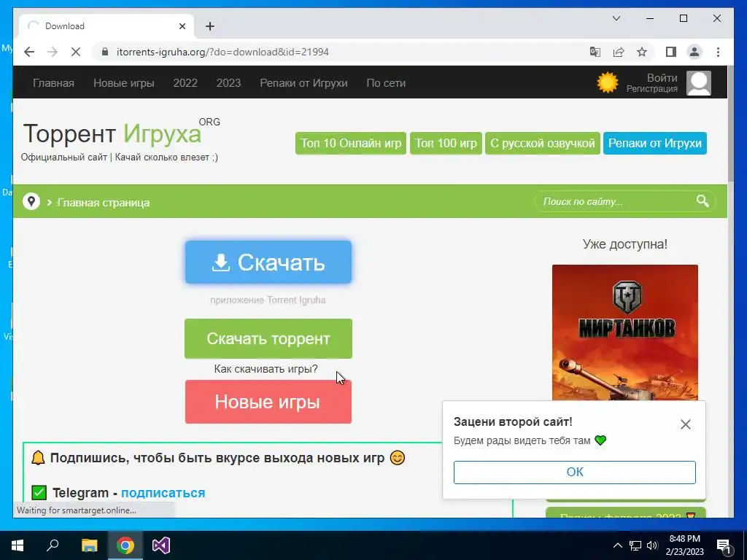Open По сети menu item

386,83
